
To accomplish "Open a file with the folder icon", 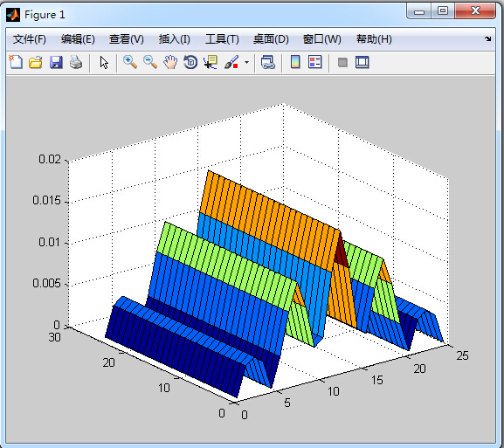I will click(x=36, y=62).
